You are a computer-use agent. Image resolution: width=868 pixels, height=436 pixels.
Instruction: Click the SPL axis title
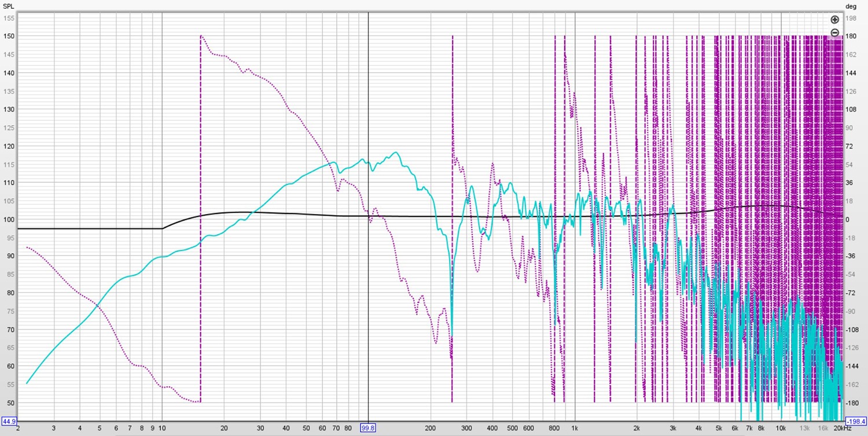(x=8, y=6)
